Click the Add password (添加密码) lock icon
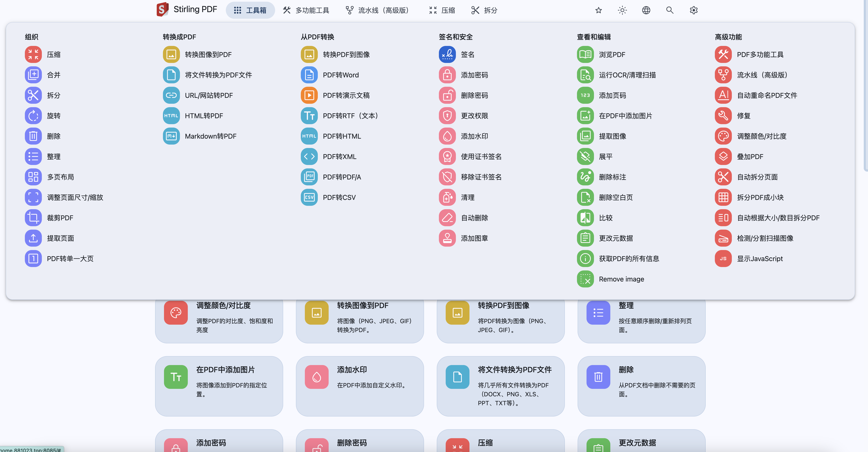 tap(447, 75)
